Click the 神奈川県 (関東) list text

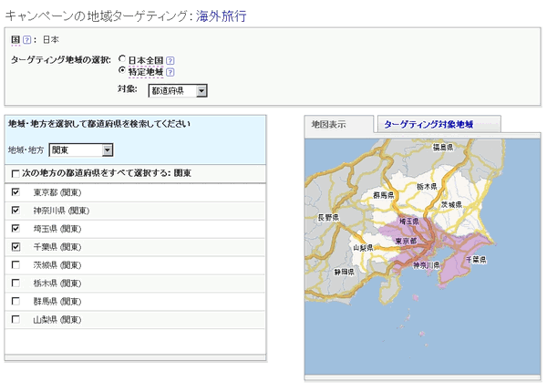[x=61, y=211]
